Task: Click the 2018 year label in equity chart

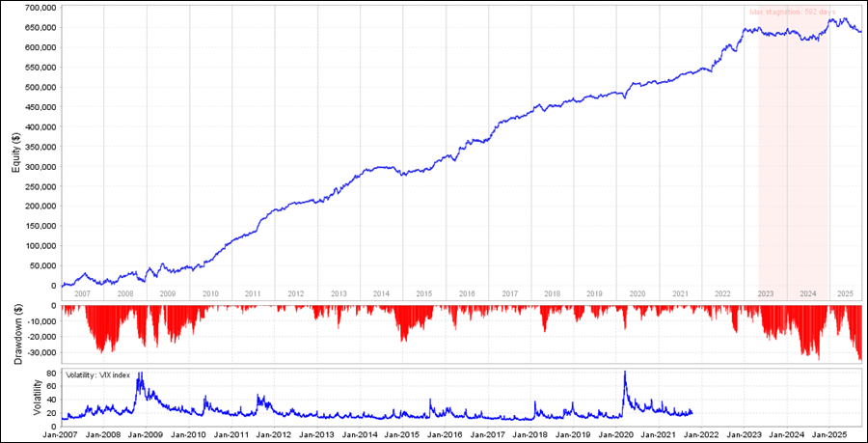Action: point(552,293)
